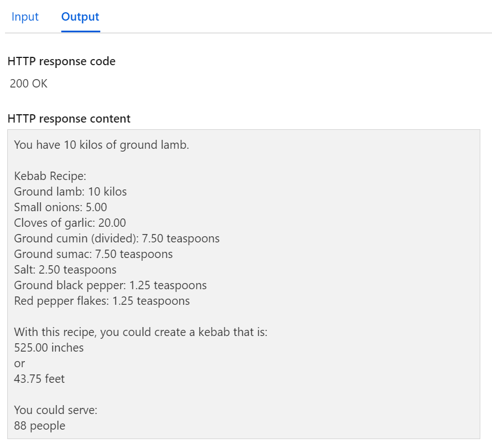Click the Ground cumin (divided) line

116,238
